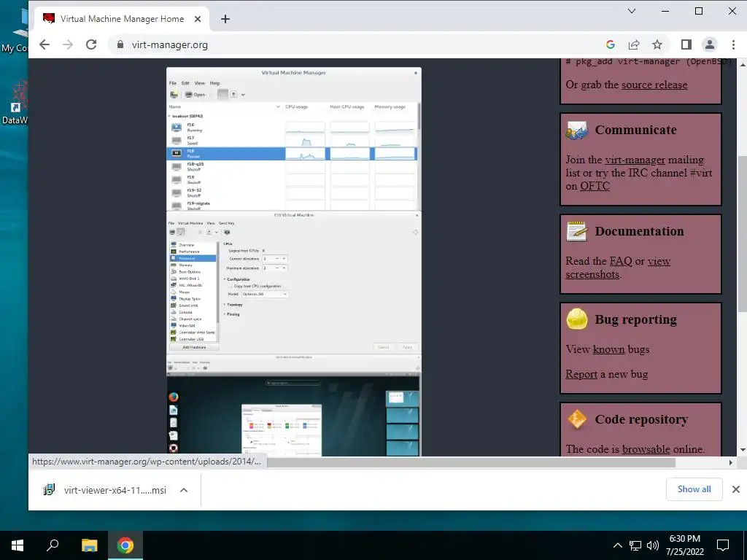747x560 pixels.
Task: Click the browser forward arrow
Action: click(x=68, y=44)
